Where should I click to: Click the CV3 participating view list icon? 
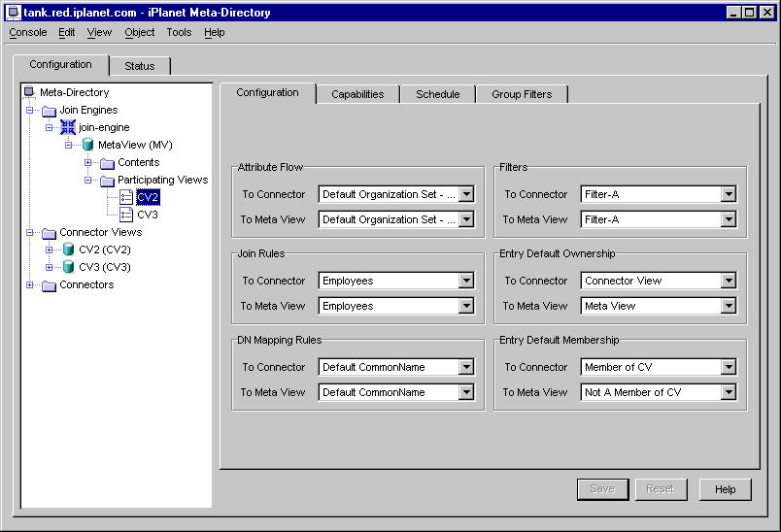[126, 215]
